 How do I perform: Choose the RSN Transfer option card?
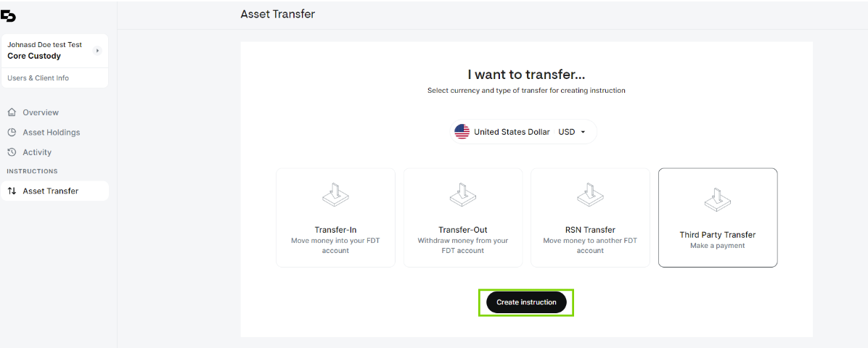pos(590,217)
